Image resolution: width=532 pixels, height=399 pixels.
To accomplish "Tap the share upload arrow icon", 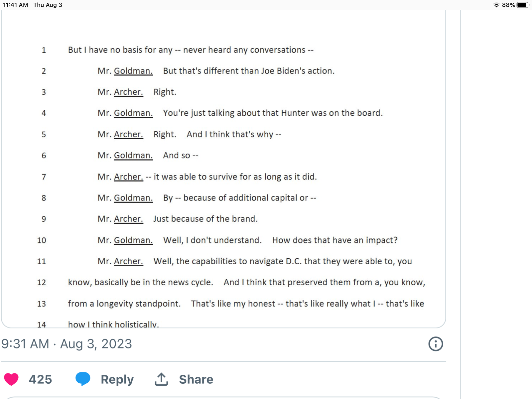I will [161, 379].
